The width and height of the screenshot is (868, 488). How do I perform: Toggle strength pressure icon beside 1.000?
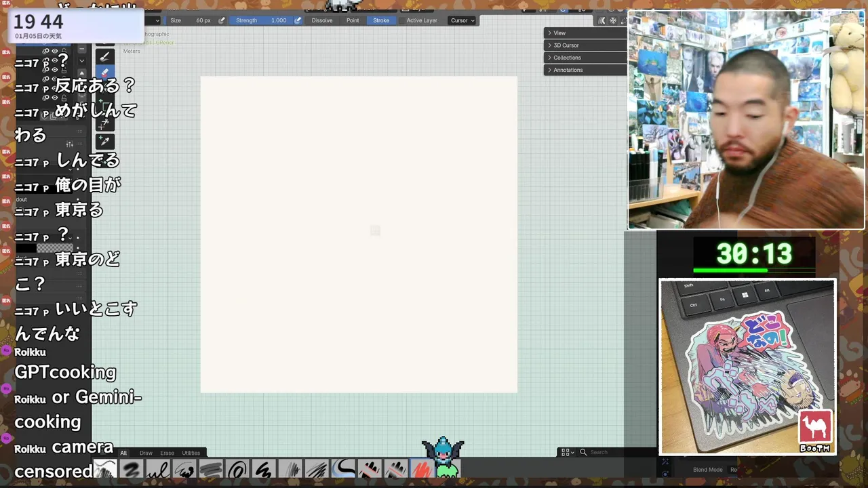[297, 20]
